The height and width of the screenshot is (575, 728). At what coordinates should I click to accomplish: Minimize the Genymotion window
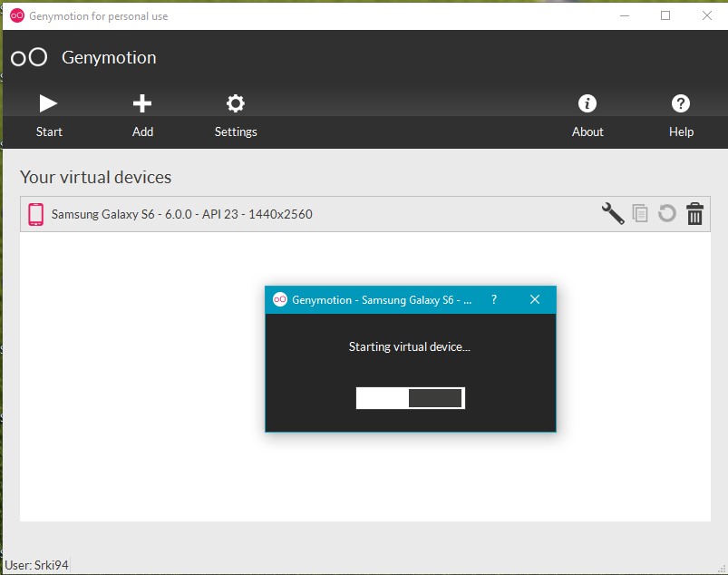tap(625, 15)
